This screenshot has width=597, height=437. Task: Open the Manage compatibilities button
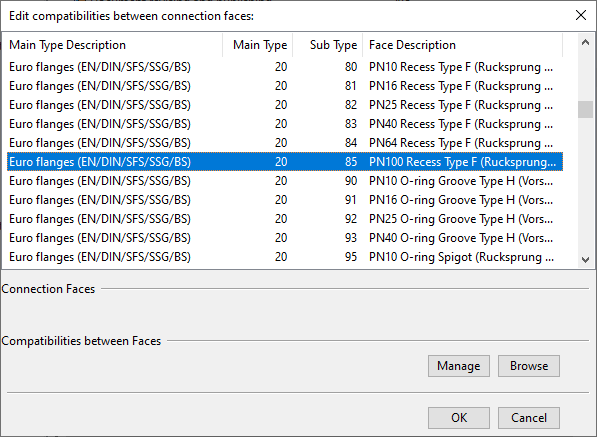(459, 366)
